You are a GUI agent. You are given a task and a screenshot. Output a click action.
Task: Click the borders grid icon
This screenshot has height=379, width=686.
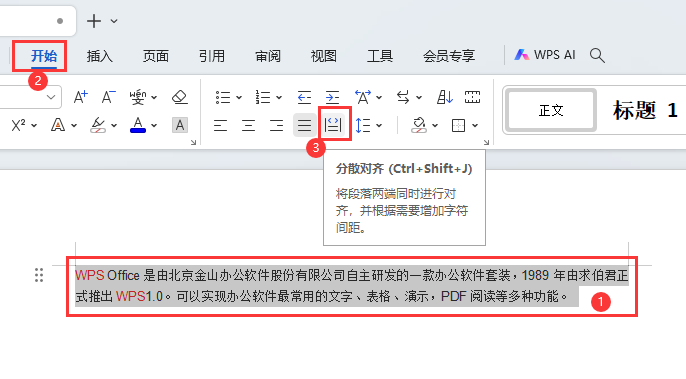(458, 126)
